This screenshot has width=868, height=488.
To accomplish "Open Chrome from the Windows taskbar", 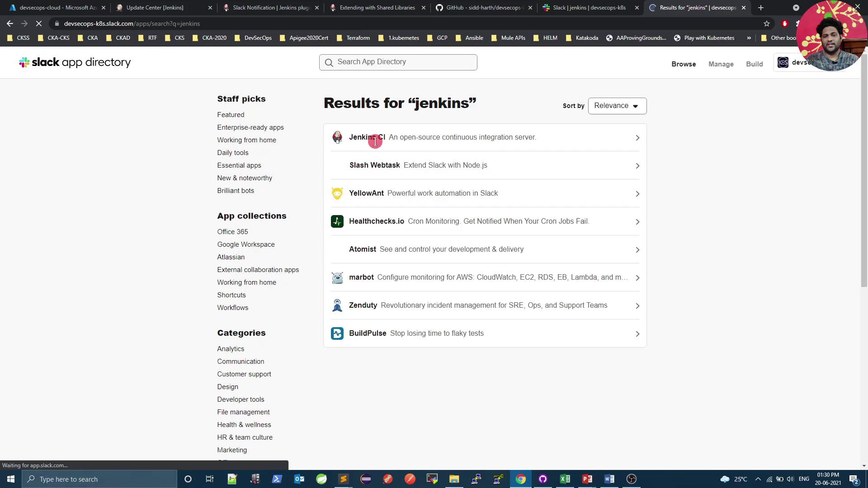I will click(521, 479).
